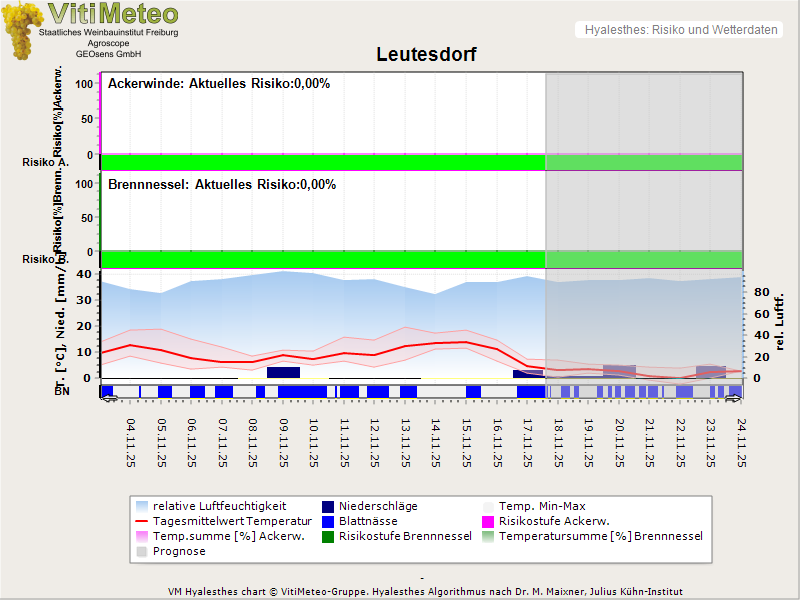800x600 pixels.
Task: Click the relative Luftfeuchtigkeit legend icon
Action: click(141, 506)
